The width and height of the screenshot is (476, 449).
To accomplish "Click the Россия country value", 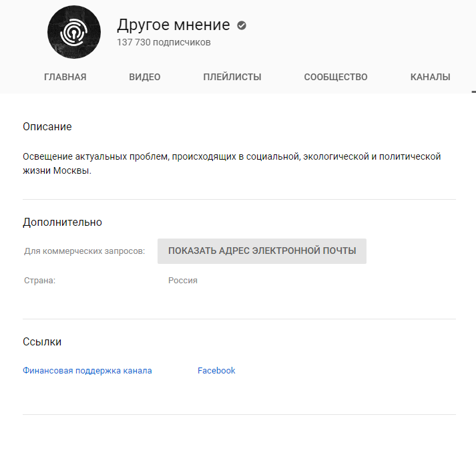I will (183, 281).
